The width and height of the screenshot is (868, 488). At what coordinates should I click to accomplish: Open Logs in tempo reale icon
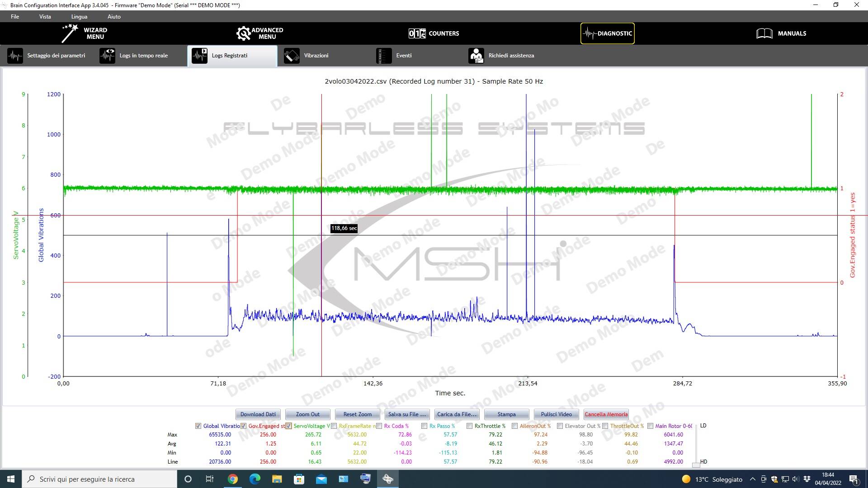pyautogui.click(x=107, y=56)
